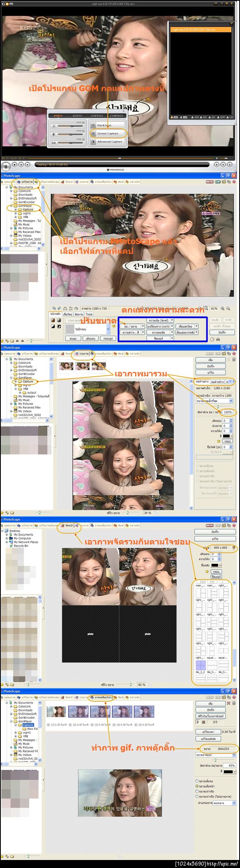This screenshot has height=868, width=240.
Task: Select VIDEO tab in GOM control panel
Action: [58, 116]
